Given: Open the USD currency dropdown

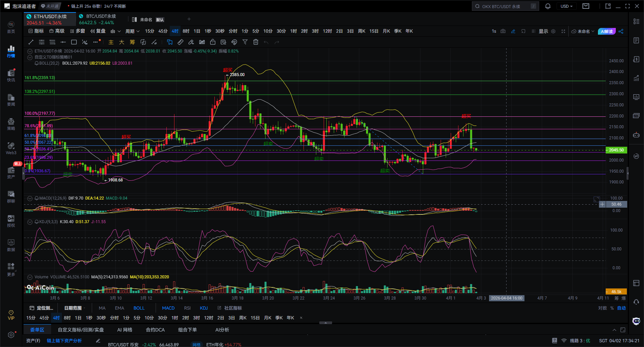Looking at the screenshot, I should coord(566,6).
